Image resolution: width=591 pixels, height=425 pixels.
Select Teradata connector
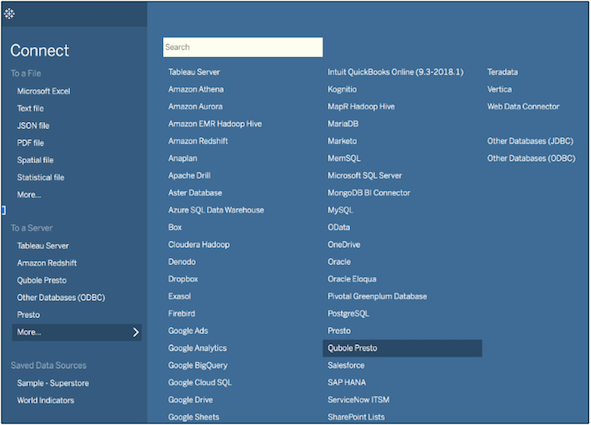pyautogui.click(x=502, y=72)
